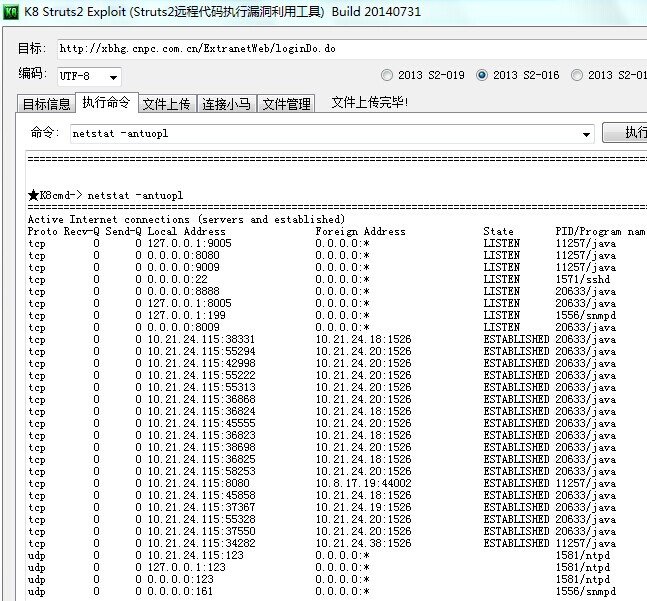Click foreign address 10.21.24.19:1526
The image size is (647, 601).
point(364,507)
